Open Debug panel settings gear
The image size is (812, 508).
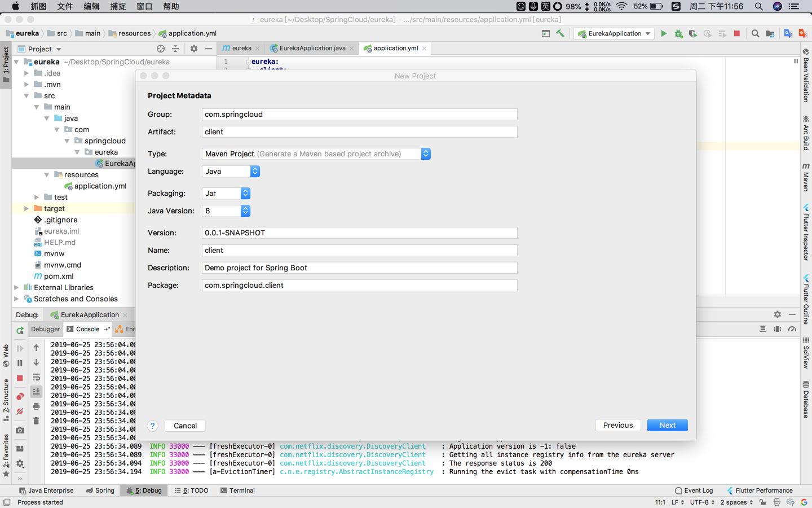(777, 314)
